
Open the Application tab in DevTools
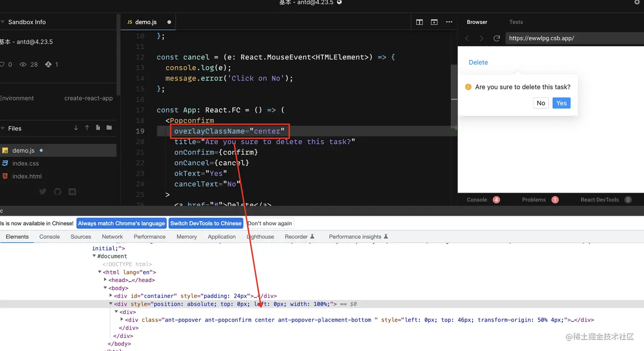(221, 237)
